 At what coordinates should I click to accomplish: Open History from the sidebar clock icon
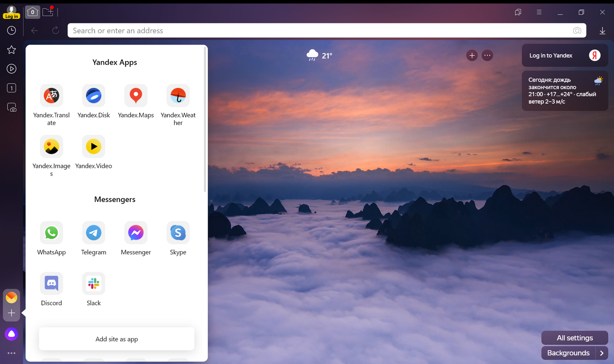tap(11, 30)
